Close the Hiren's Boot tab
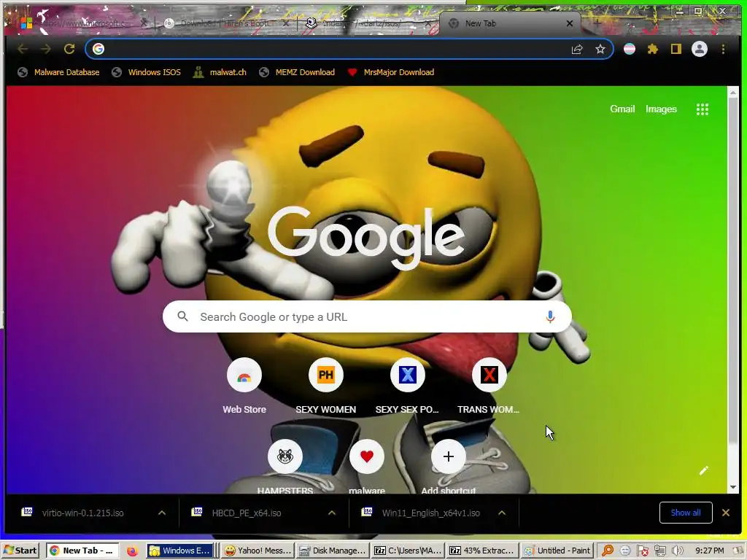 [285, 23]
